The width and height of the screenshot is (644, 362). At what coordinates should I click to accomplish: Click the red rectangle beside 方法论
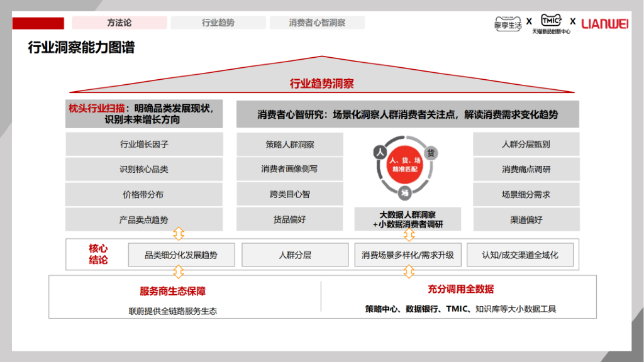pos(38,23)
